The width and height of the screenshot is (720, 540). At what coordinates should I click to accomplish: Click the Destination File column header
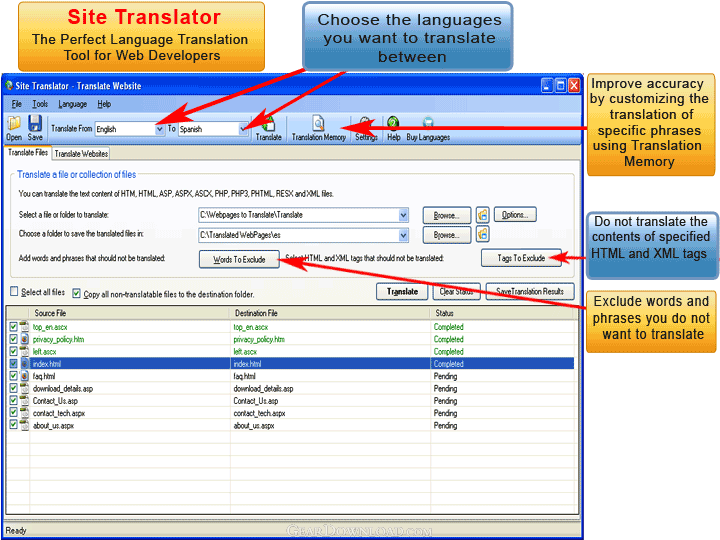tap(330, 313)
